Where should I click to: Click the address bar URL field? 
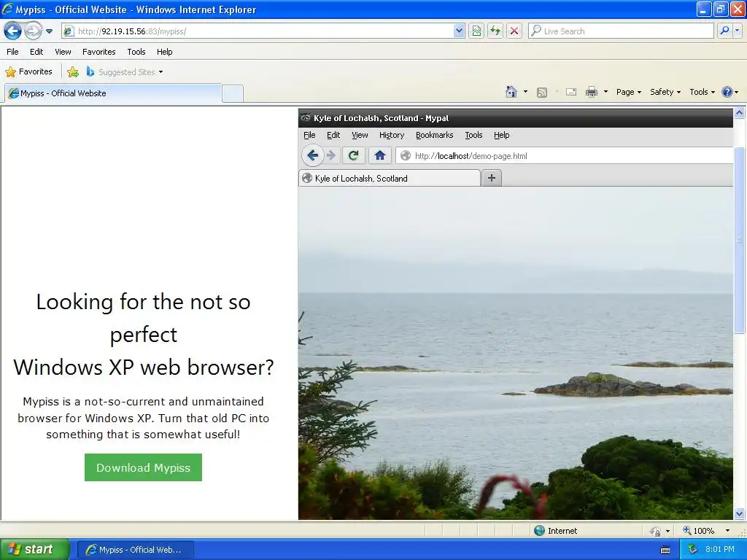258,31
